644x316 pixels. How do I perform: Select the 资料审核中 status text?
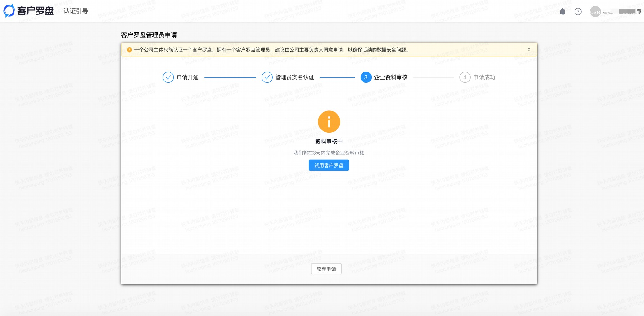[x=329, y=141]
